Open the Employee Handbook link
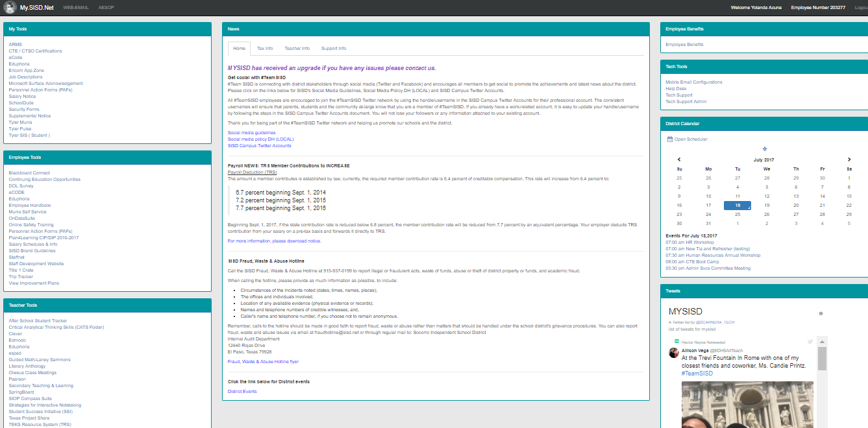The width and height of the screenshot is (868, 428). (29, 206)
